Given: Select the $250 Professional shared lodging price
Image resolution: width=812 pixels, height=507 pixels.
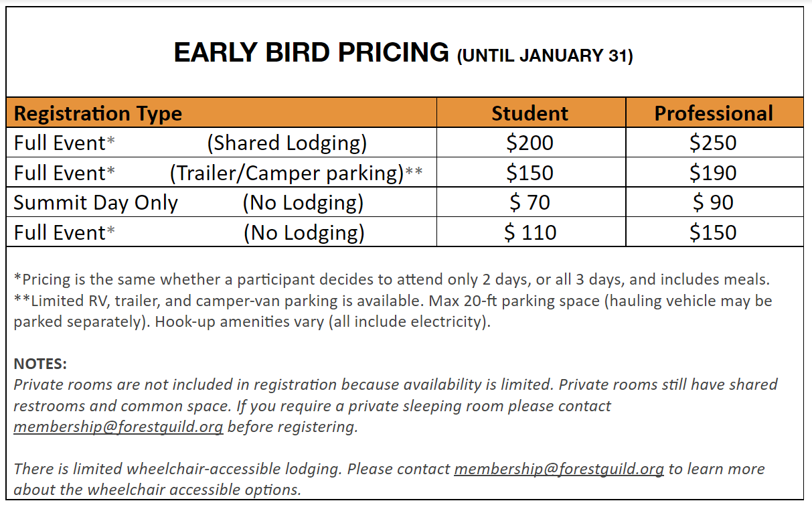Looking at the screenshot, I should (714, 143).
